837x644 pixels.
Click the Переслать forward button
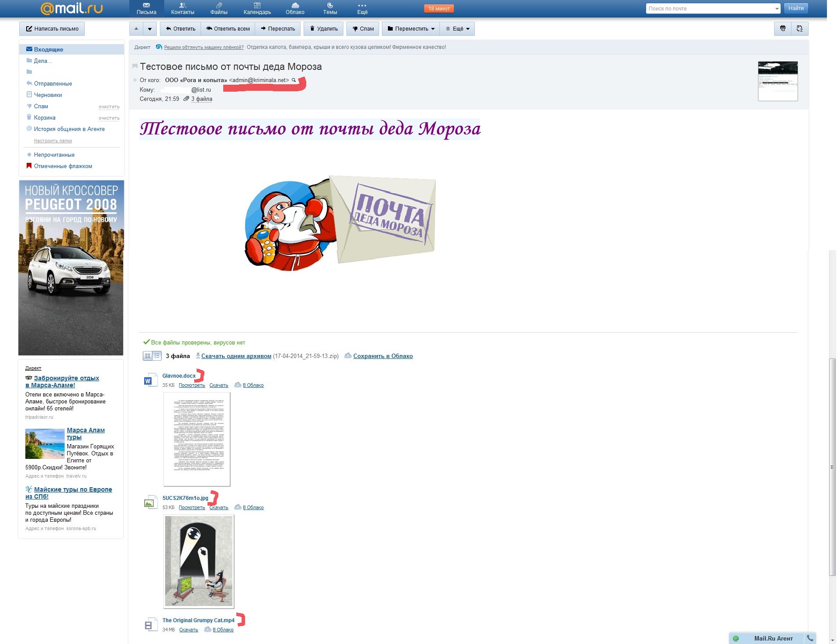pos(278,29)
